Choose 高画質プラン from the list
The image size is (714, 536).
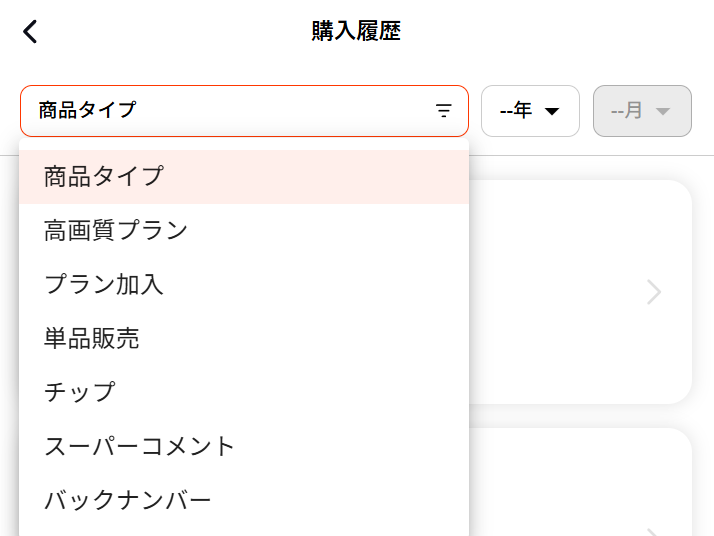pyautogui.click(x=244, y=230)
